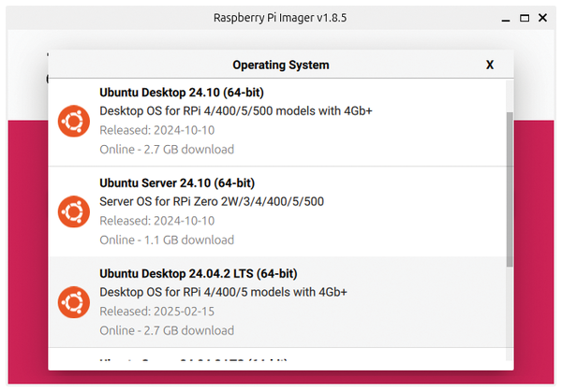562x392 pixels.
Task: Click the Ubuntu logo beside Ubuntu Desktop 24.04.2 LTS
Action: [x=73, y=302]
